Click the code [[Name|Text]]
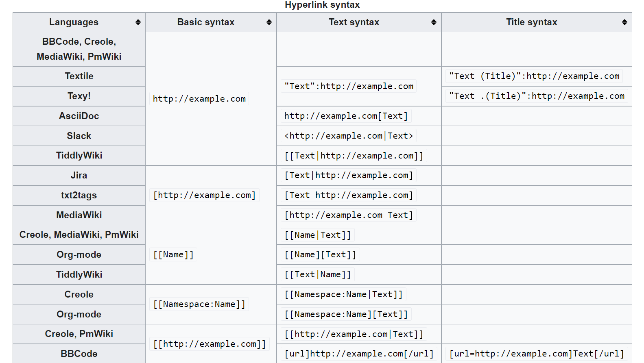The height and width of the screenshot is (363, 644). pyautogui.click(x=318, y=235)
